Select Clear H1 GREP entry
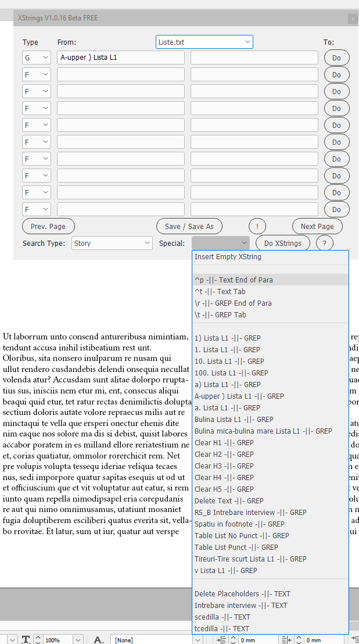The height and width of the screenshot is (644, 359). pos(270,442)
